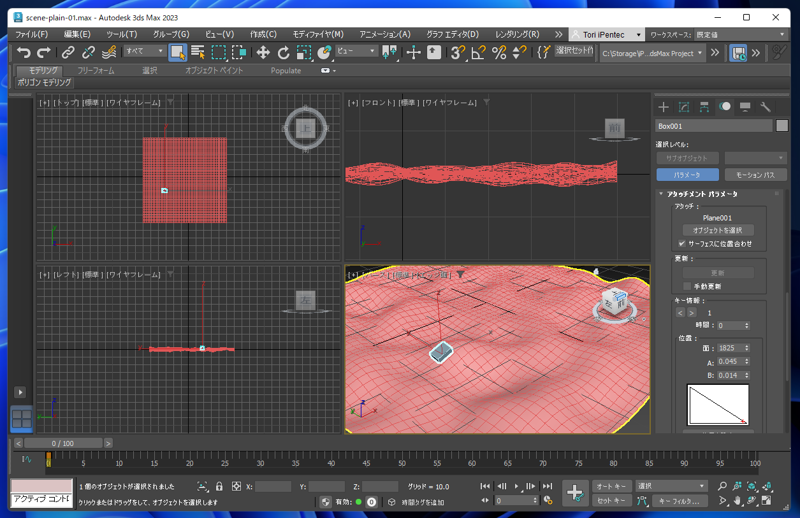The width and height of the screenshot is (800, 518).
Task: Click the triangle face position preview box
Action: [x=717, y=405]
